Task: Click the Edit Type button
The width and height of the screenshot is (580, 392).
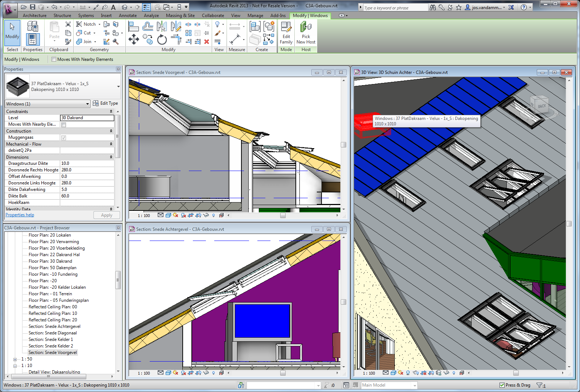Action: point(105,103)
